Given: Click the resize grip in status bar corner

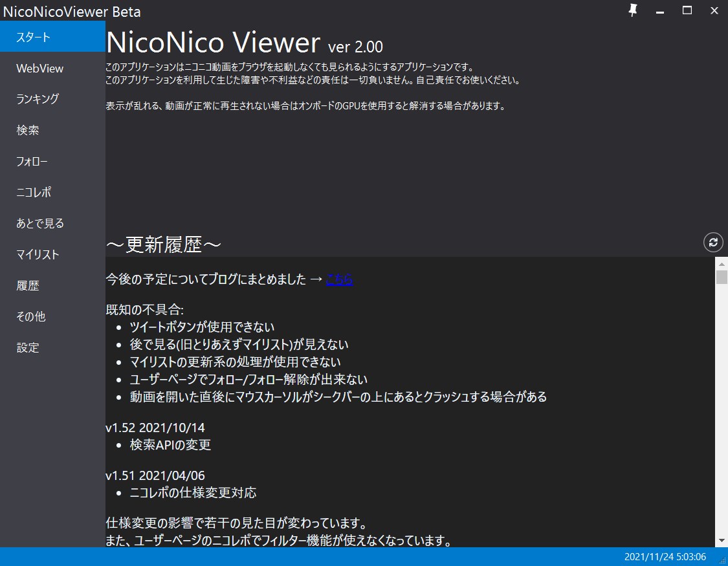Looking at the screenshot, I should tap(722, 560).
